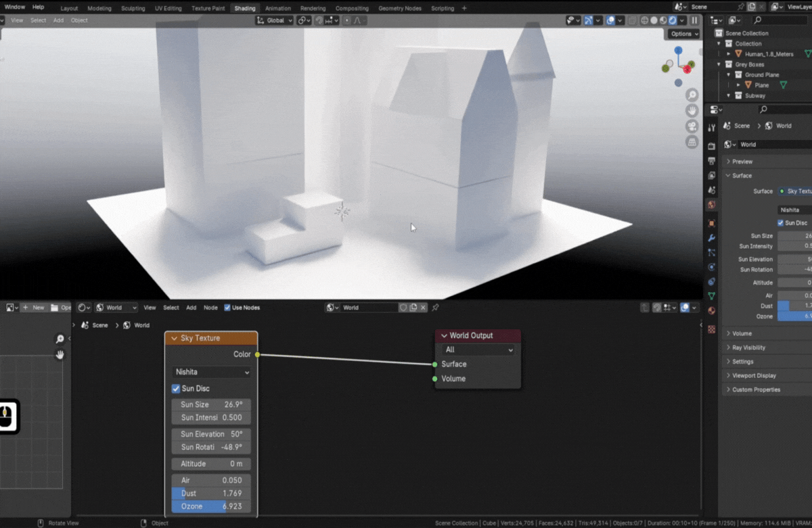Select the Material properties tab icon
This screenshot has width=812, height=528.
(x=711, y=311)
